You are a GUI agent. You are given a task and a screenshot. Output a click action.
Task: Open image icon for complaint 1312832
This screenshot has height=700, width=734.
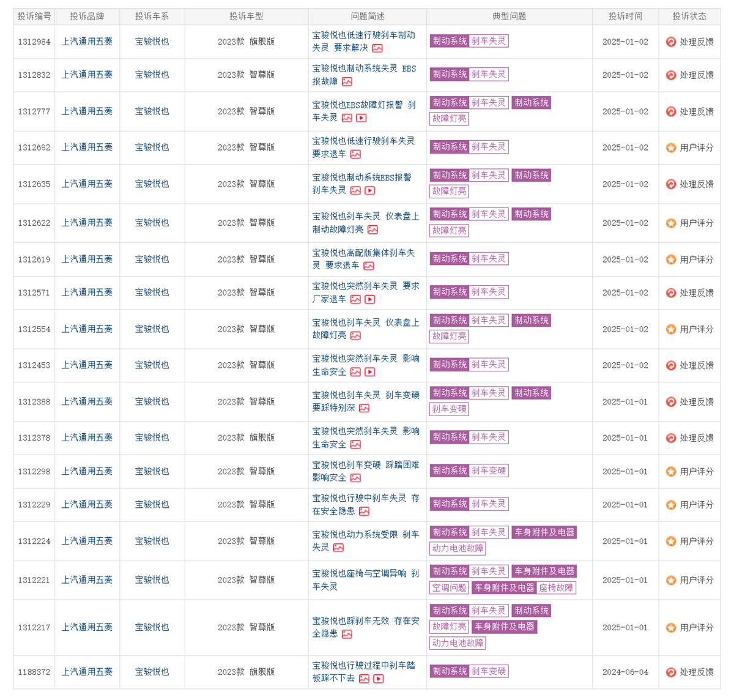coord(347,81)
